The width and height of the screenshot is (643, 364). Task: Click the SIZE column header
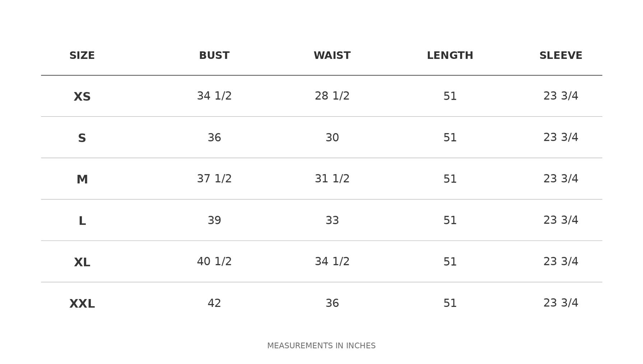[82, 56]
